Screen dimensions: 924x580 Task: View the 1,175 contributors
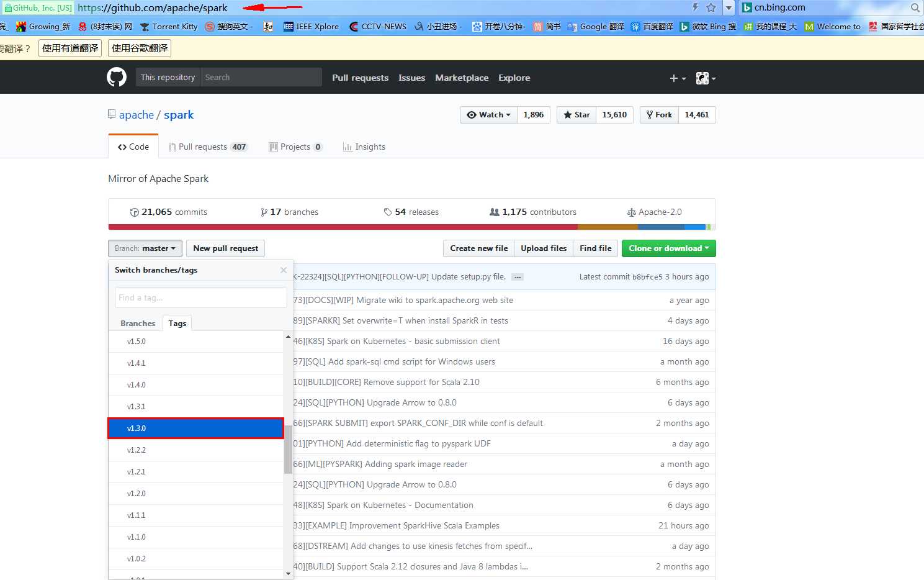click(x=533, y=212)
